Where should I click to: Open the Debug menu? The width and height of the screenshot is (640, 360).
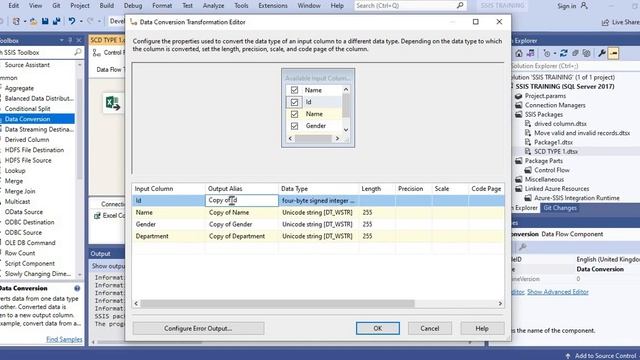[133, 6]
